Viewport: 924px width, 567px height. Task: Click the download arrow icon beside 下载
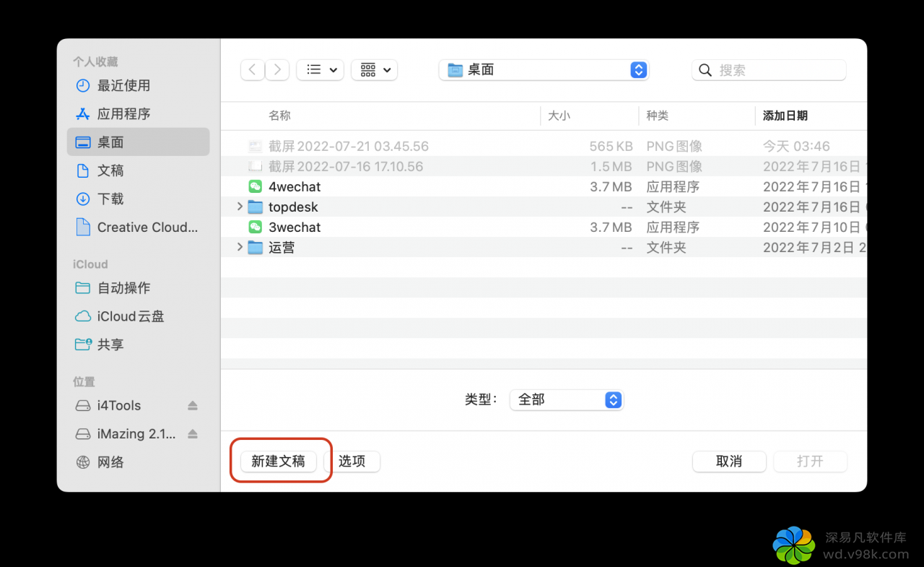pyautogui.click(x=83, y=199)
